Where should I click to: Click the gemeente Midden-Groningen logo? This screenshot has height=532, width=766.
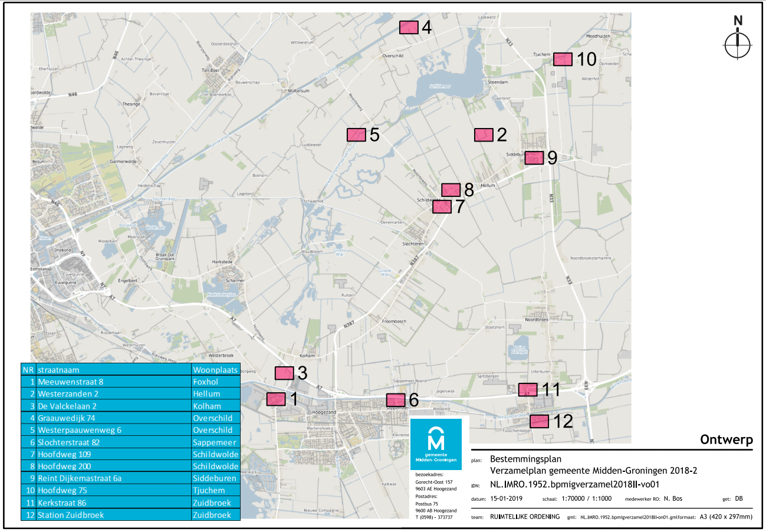[x=435, y=444]
